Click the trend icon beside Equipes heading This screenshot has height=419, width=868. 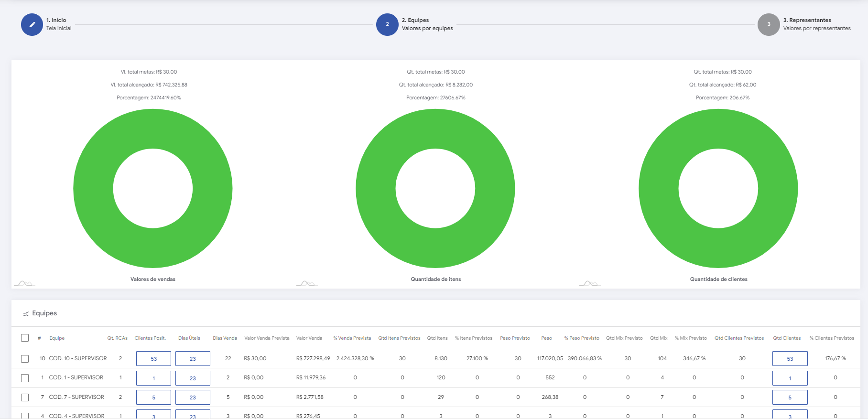[26, 314]
